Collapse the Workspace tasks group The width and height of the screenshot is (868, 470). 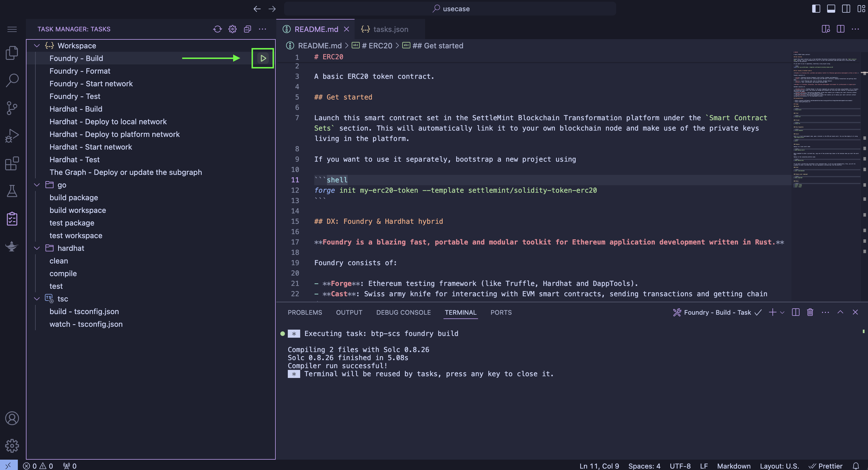[x=37, y=45]
